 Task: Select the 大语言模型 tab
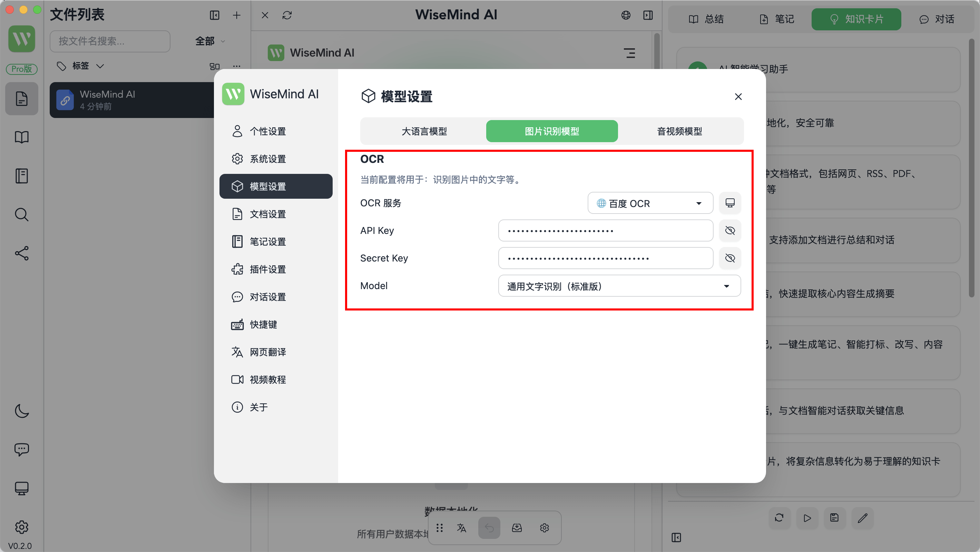pos(424,131)
